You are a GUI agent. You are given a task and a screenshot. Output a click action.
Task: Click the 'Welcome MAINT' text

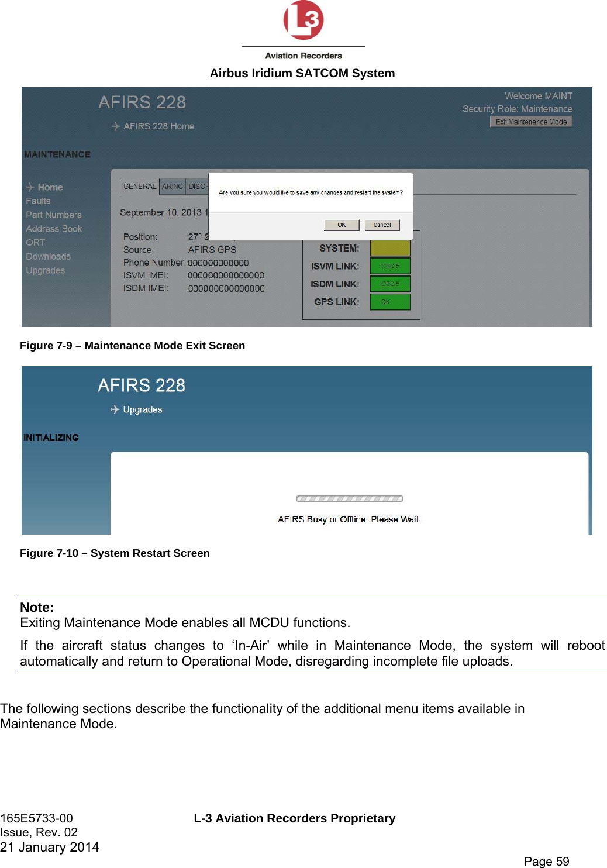539,96
